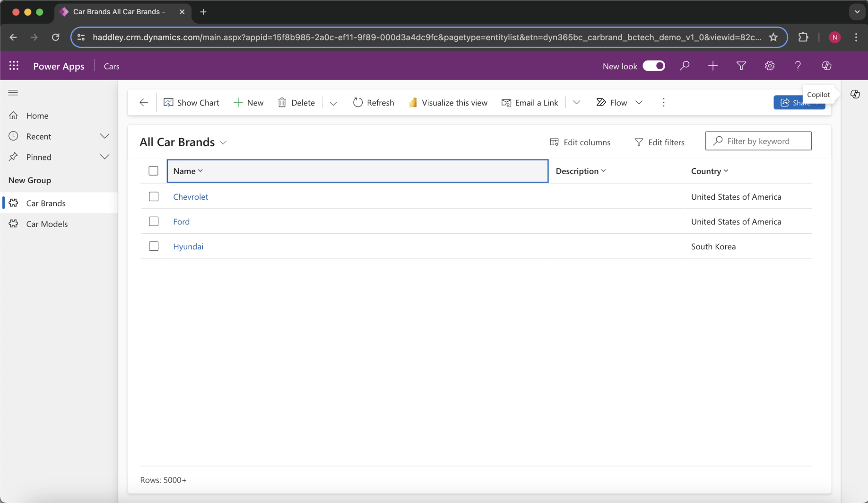Viewport: 868px width, 503px height.
Task: Select the Hyundai row checkbox
Action: coord(154,246)
